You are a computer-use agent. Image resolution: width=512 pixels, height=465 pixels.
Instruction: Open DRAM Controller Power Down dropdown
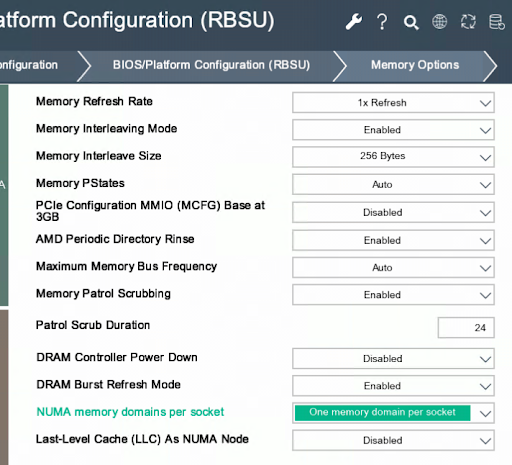(x=393, y=359)
